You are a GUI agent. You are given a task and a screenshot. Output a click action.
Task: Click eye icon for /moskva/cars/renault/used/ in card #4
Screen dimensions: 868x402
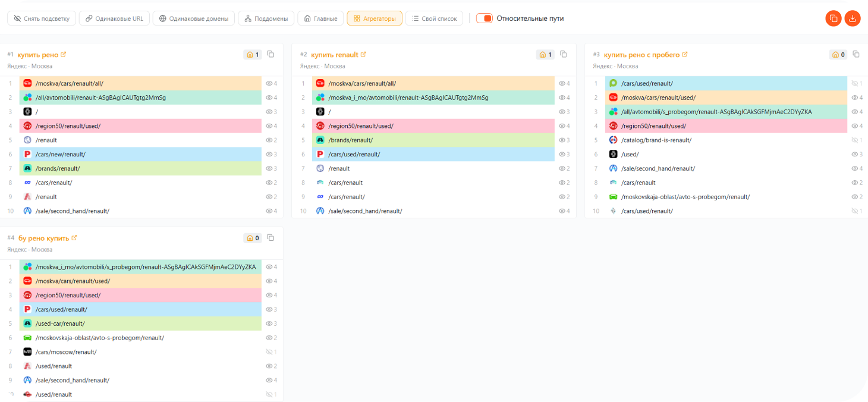point(269,281)
